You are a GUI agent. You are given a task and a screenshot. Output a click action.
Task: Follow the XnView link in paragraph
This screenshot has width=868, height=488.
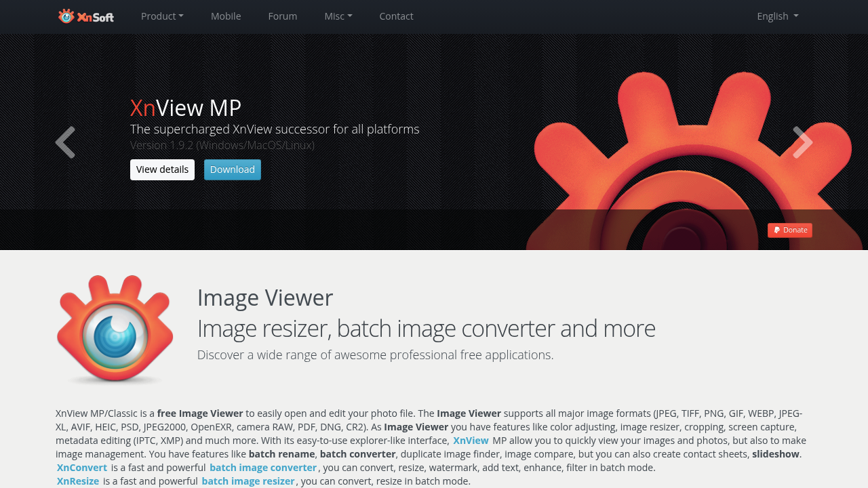point(471,441)
